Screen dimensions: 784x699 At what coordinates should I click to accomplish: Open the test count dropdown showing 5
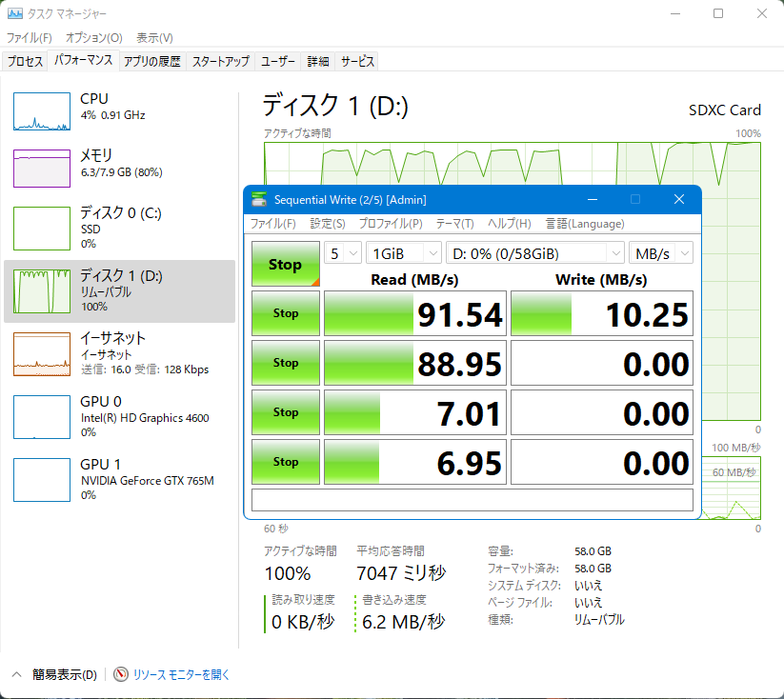coord(343,253)
